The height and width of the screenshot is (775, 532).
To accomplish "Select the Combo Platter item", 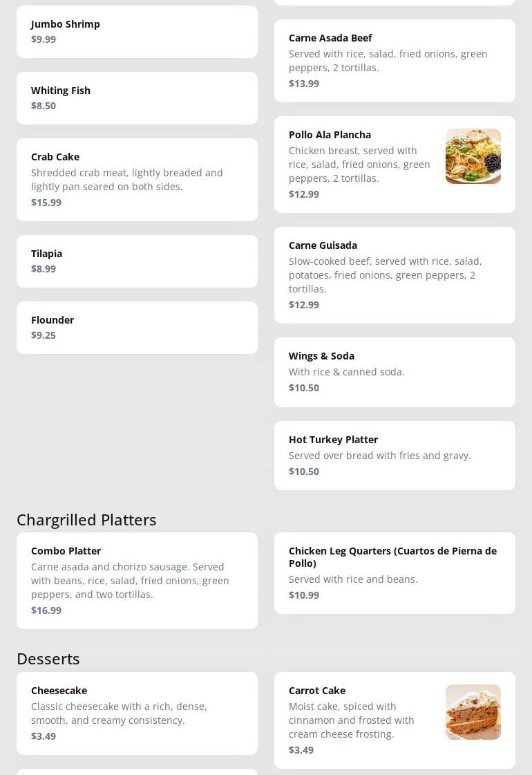I will point(137,581).
